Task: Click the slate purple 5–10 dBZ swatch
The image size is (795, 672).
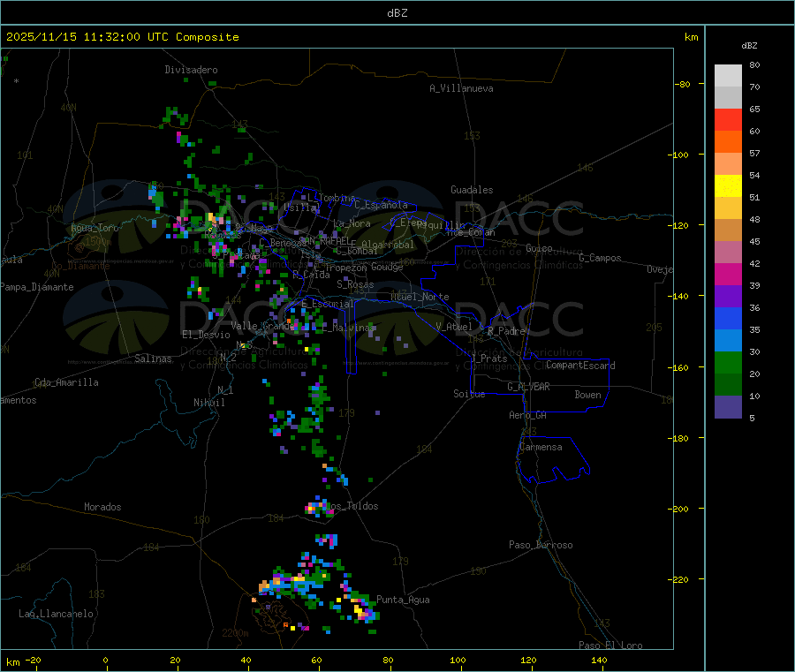Action: click(728, 407)
